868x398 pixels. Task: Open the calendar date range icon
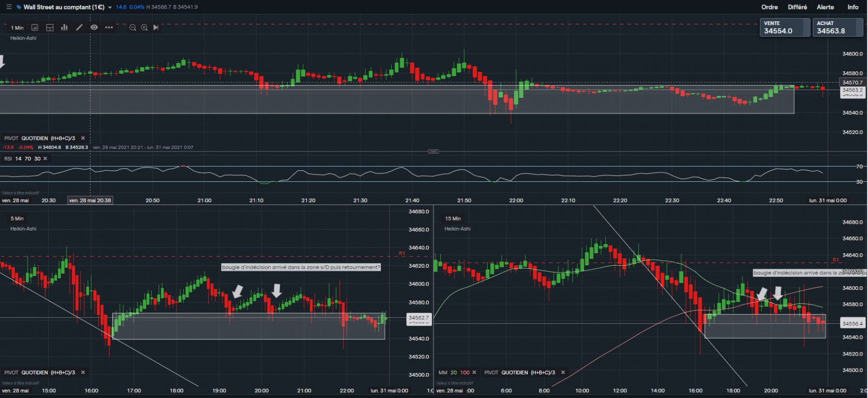point(35,27)
